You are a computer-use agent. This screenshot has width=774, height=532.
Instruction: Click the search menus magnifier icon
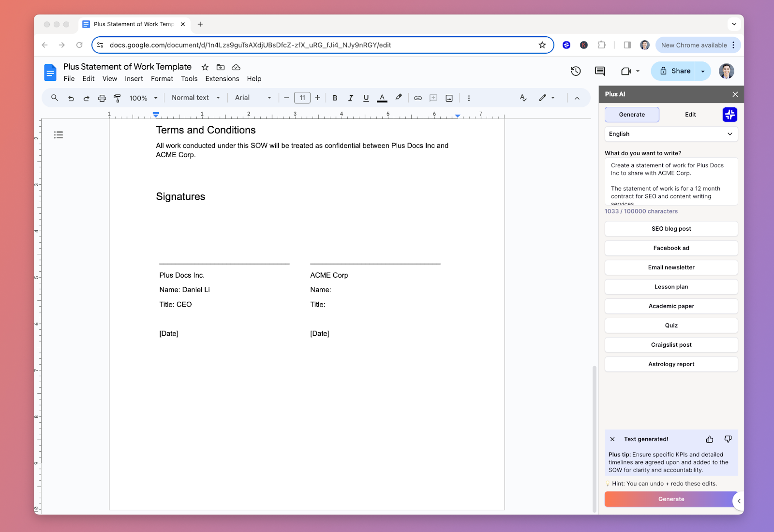pos(55,98)
